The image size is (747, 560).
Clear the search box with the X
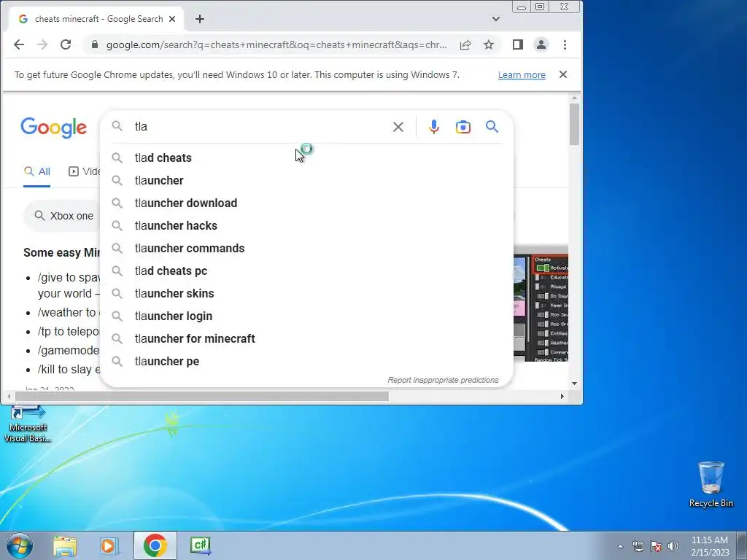click(x=398, y=127)
